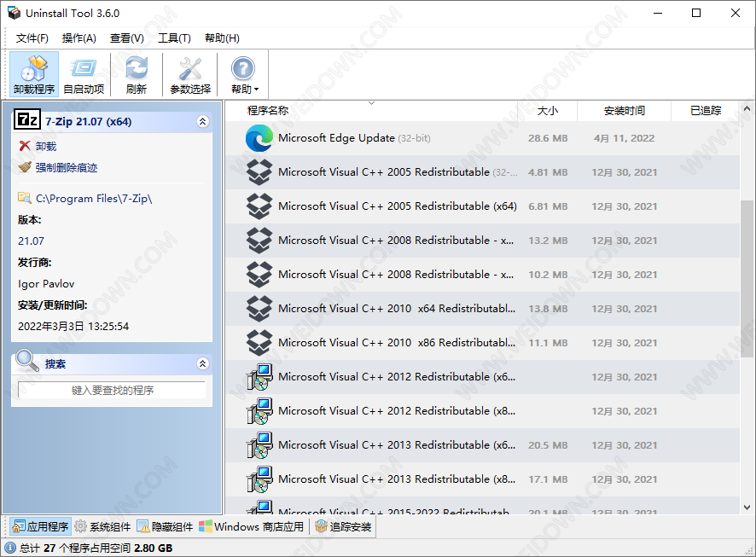Click icon of Visual C++ 2010 x86 Redistributable
Viewport: 756px width, 557px height.
259,343
